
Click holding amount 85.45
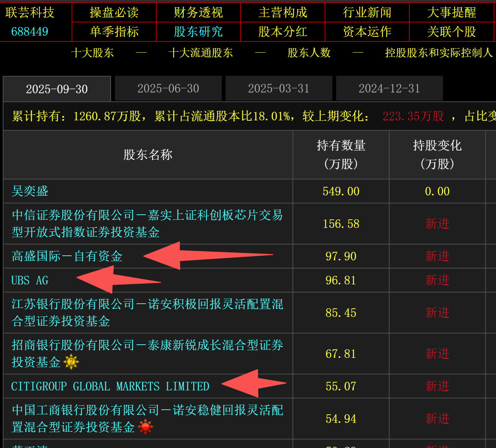pyautogui.click(x=341, y=313)
